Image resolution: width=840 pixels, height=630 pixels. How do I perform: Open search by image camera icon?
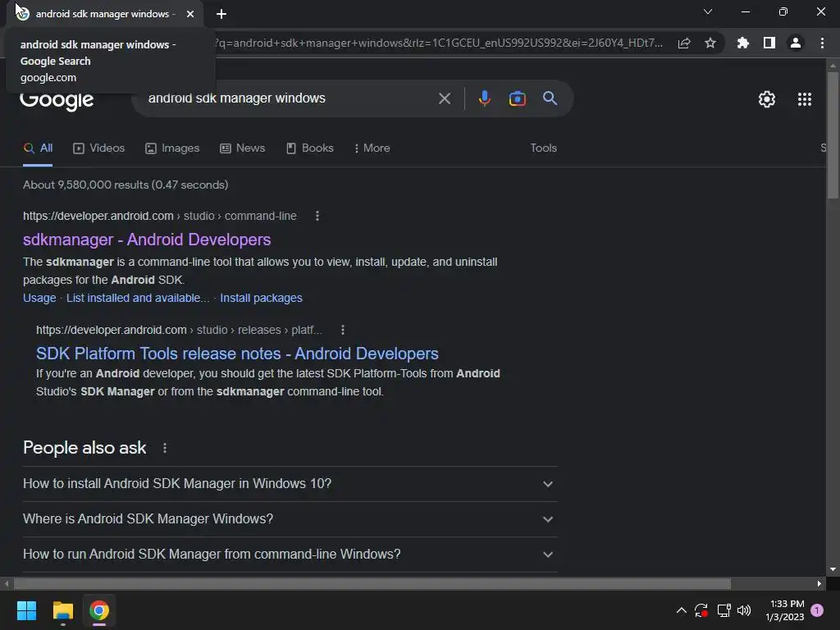coord(517,98)
